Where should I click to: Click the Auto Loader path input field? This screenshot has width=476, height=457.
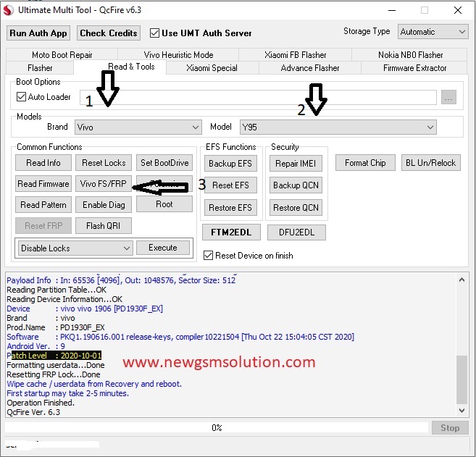[x=258, y=97]
